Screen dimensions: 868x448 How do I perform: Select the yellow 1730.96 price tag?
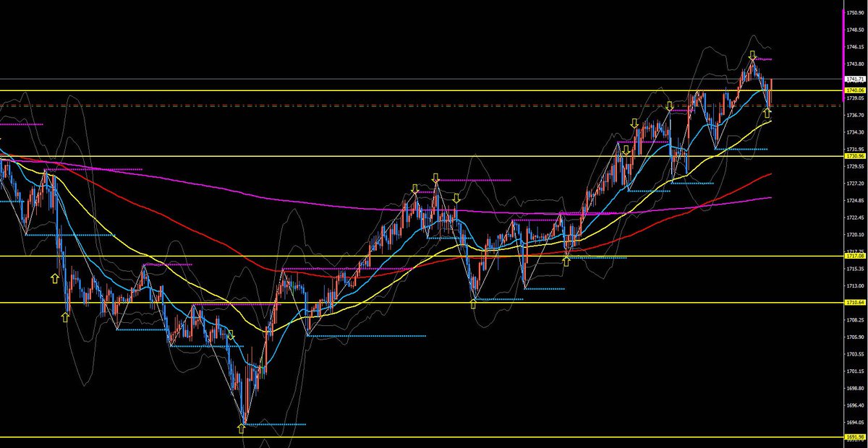pyautogui.click(x=854, y=156)
